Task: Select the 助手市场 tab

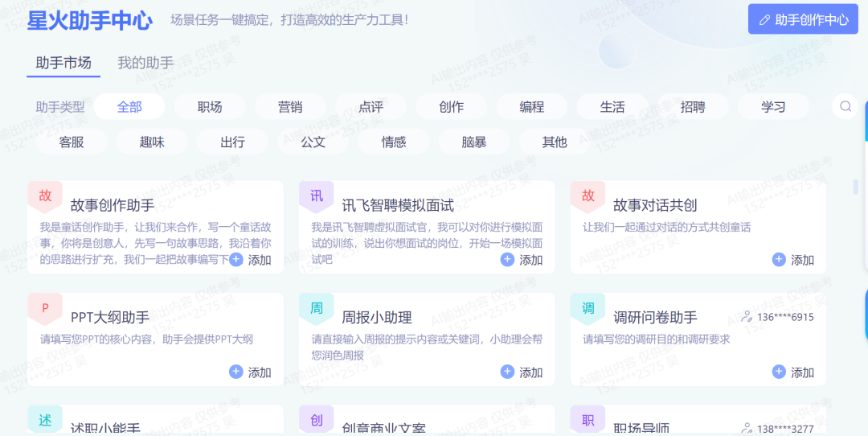Action: [x=63, y=63]
